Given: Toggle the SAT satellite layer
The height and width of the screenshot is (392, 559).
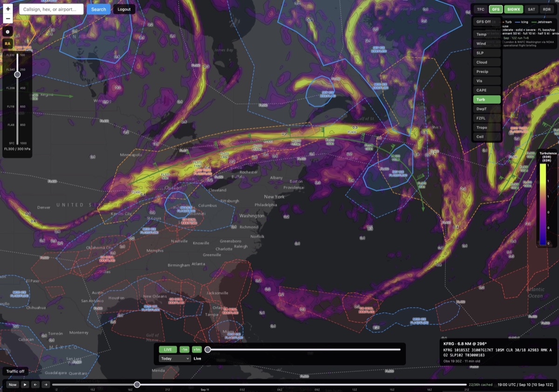Looking at the screenshot, I should pyautogui.click(x=532, y=9).
